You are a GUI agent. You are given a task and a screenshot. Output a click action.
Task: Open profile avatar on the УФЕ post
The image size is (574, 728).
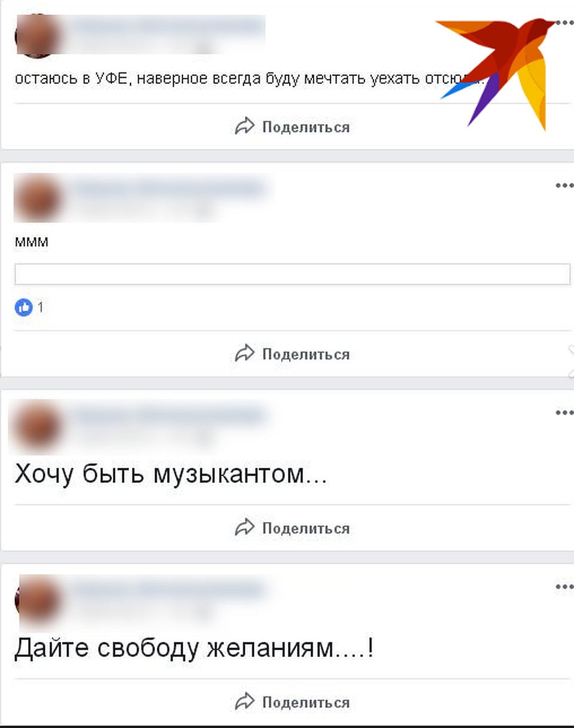38,35
